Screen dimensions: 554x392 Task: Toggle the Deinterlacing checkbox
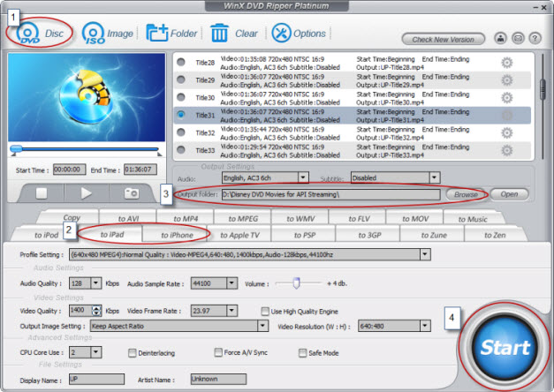tap(133, 353)
